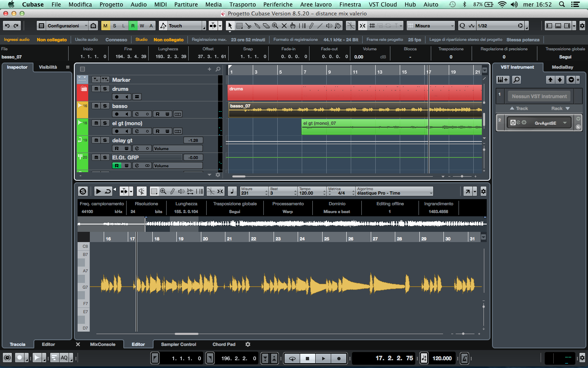The width and height of the screenshot is (588, 368).
Task: Toggle Read automation on El.Gt. GRP track
Action: (x=117, y=166)
